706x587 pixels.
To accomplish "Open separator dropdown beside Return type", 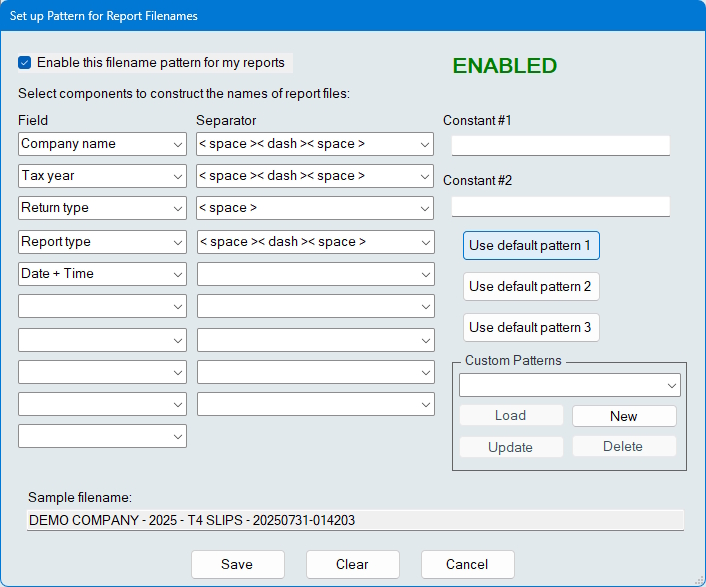I will (x=315, y=208).
